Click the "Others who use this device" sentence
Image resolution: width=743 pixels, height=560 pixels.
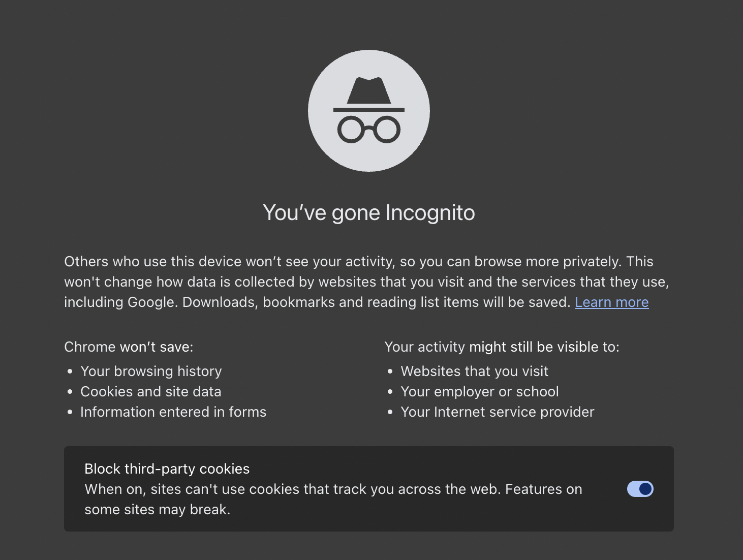(229, 262)
